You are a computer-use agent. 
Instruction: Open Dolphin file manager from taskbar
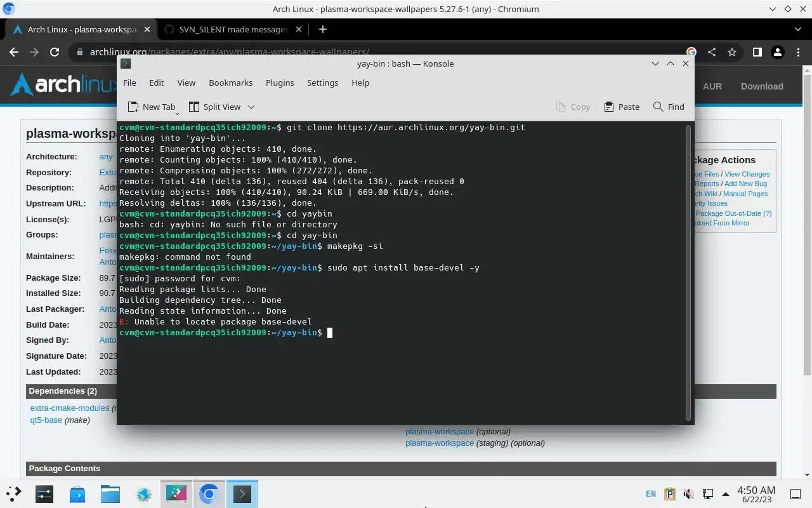coord(110,493)
